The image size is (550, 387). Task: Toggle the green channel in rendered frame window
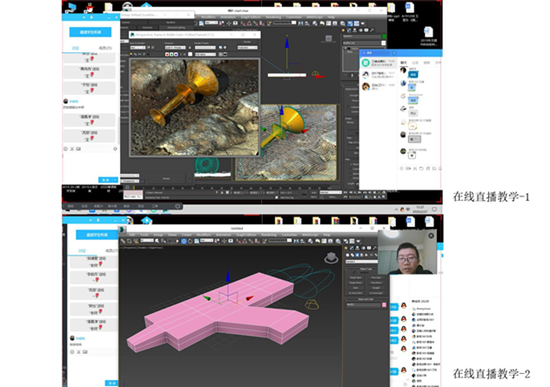(x=172, y=54)
